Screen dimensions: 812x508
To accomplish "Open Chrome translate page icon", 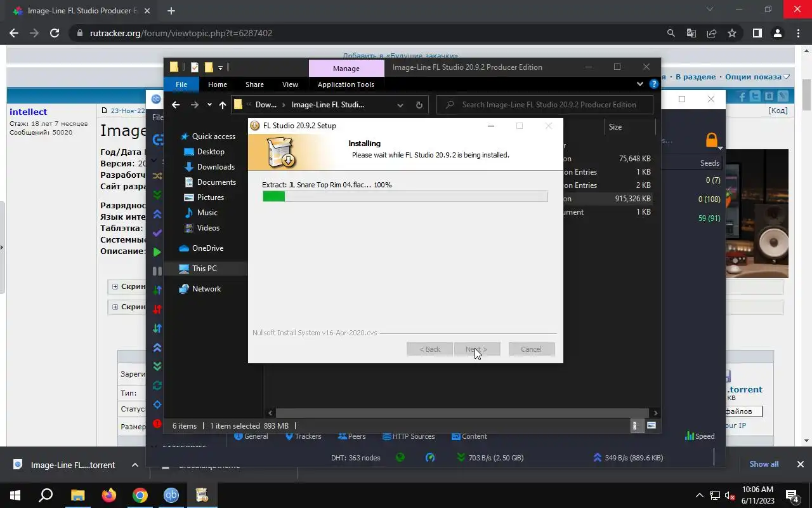I will click(x=691, y=33).
